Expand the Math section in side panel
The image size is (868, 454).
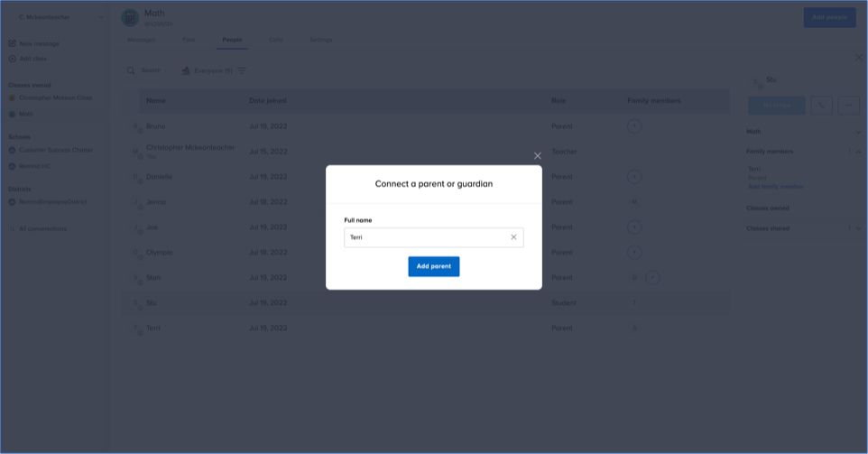pyautogui.click(x=858, y=132)
